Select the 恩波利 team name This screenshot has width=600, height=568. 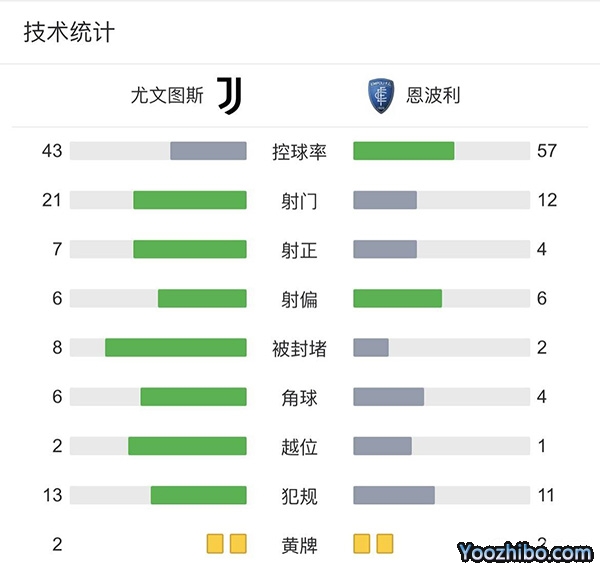[x=433, y=96]
